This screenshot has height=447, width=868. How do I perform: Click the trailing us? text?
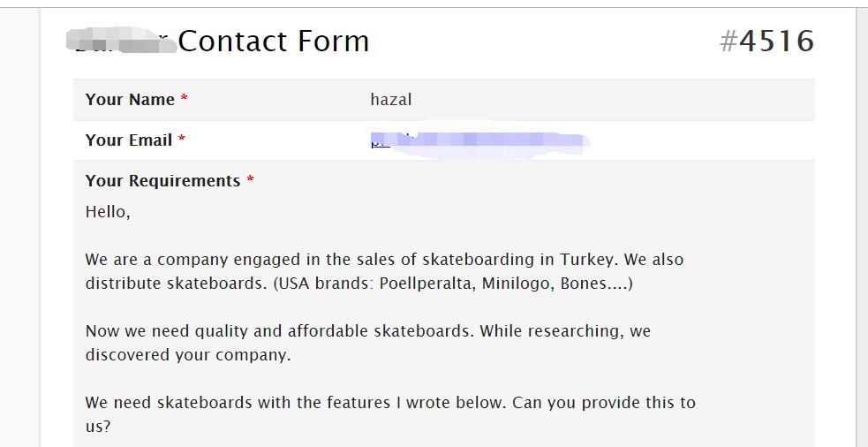[98, 427]
